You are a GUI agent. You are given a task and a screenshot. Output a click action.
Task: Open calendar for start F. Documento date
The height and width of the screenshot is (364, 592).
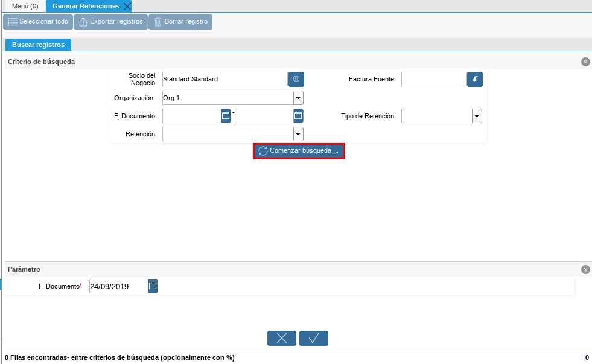coord(226,116)
